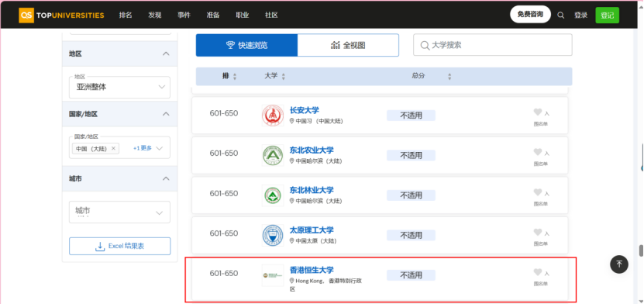Click trophy icon on quick browse tab
The image size is (644, 304).
click(x=230, y=45)
